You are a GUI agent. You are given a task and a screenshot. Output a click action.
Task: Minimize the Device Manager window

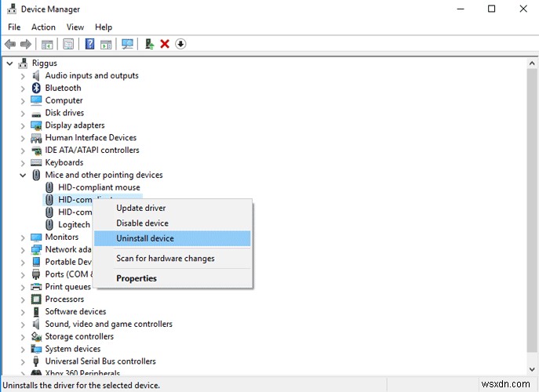(461, 9)
